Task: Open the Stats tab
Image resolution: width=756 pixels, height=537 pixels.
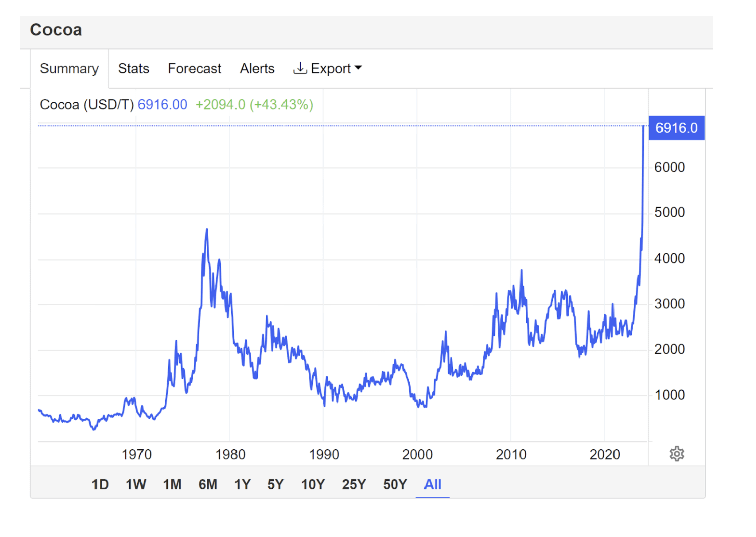Action: [x=133, y=68]
